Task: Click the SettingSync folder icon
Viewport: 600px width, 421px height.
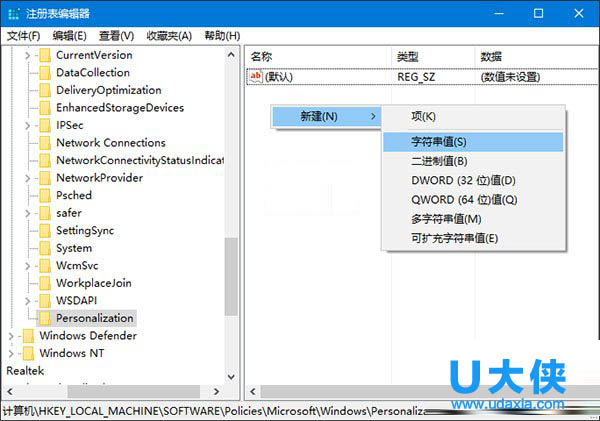Action: click(45, 230)
